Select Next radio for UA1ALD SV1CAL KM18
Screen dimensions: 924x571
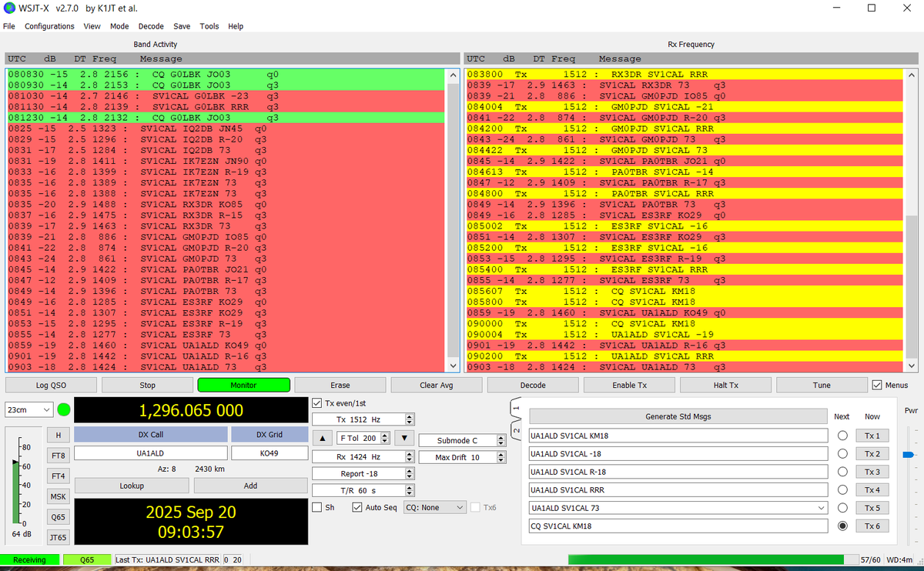click(842, 436)
